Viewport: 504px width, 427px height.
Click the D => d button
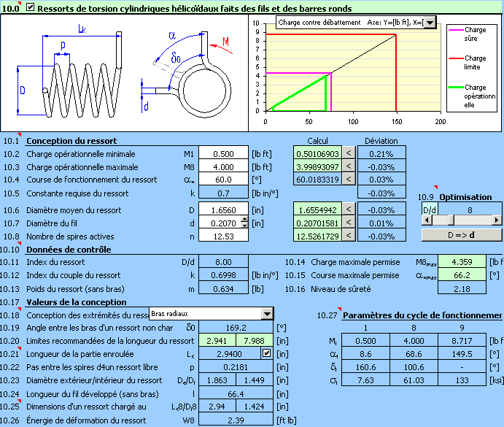click(x=461, y=235)
